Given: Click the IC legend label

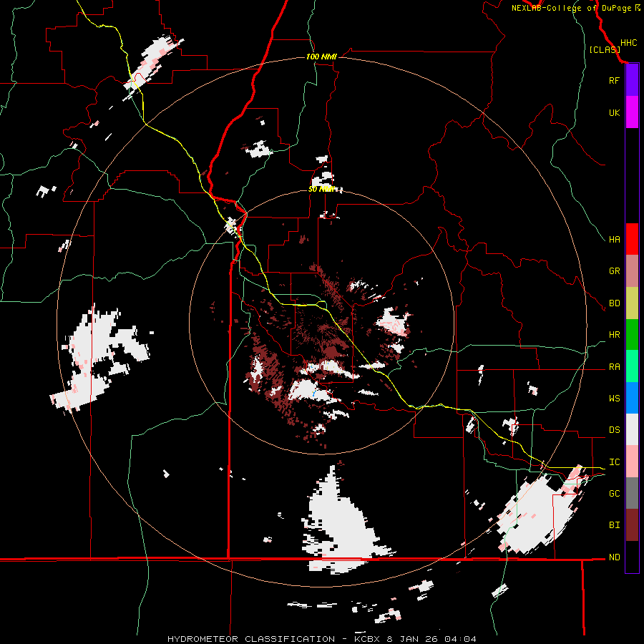Looking at the screenshot, I should pos(614,462).
